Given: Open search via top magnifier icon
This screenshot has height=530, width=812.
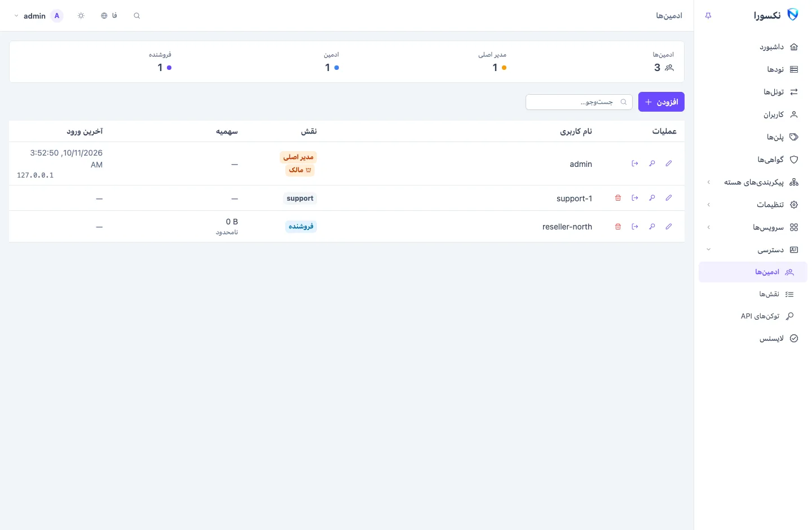Looking at the screenshot, I should coord(136,16).
